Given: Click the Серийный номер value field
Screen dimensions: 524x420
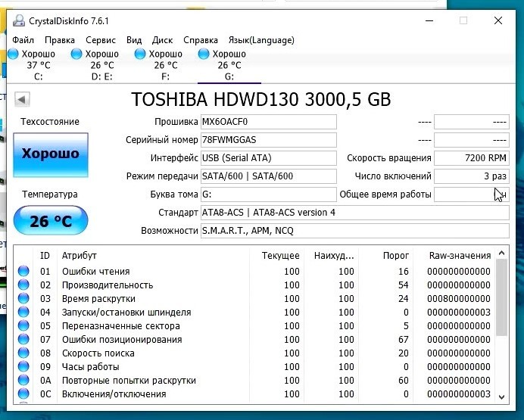Looking at the screenshot, I should (268, 140).
